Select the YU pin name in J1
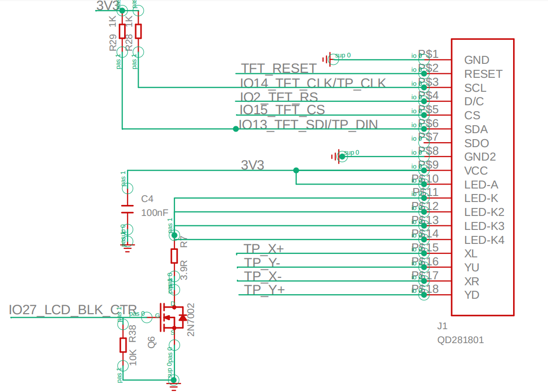Viewport: 548px width, 392px height. tap(472, 267)
